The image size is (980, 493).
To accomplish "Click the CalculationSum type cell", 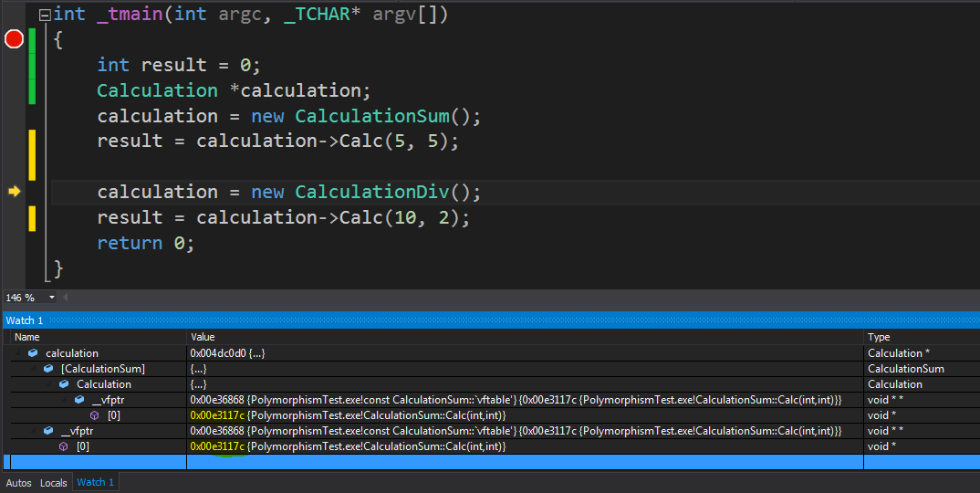I will [905, 369].
